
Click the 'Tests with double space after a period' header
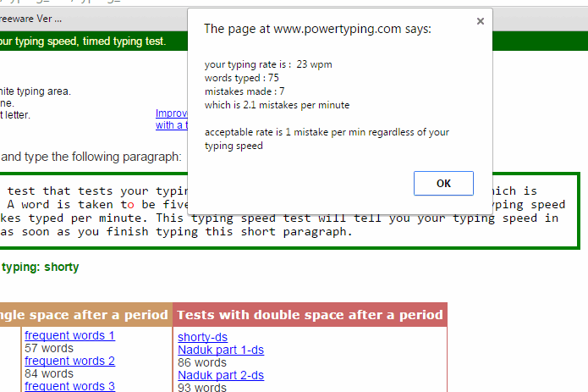[x=310, y=315]
